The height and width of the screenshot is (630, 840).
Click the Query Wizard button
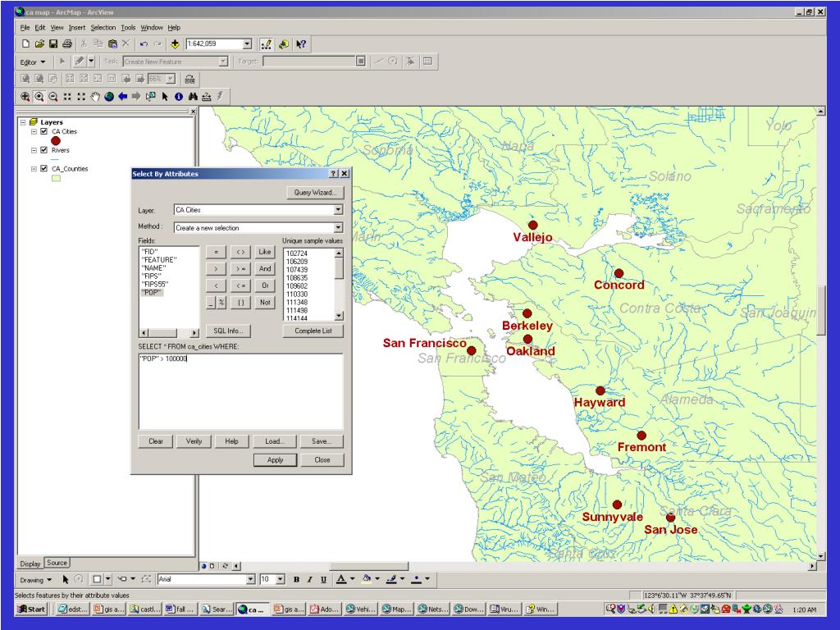(315, 192)
